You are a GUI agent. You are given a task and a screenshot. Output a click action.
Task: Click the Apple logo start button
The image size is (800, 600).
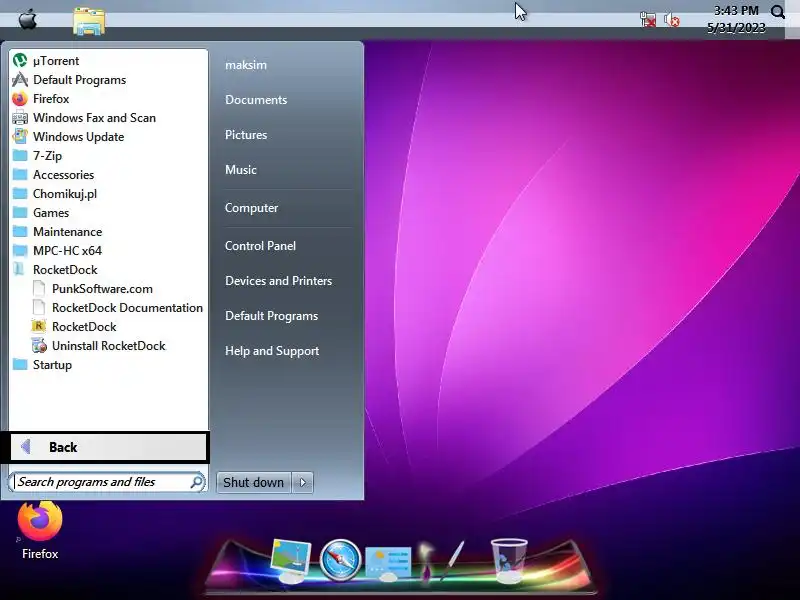[x=28, y=20]
